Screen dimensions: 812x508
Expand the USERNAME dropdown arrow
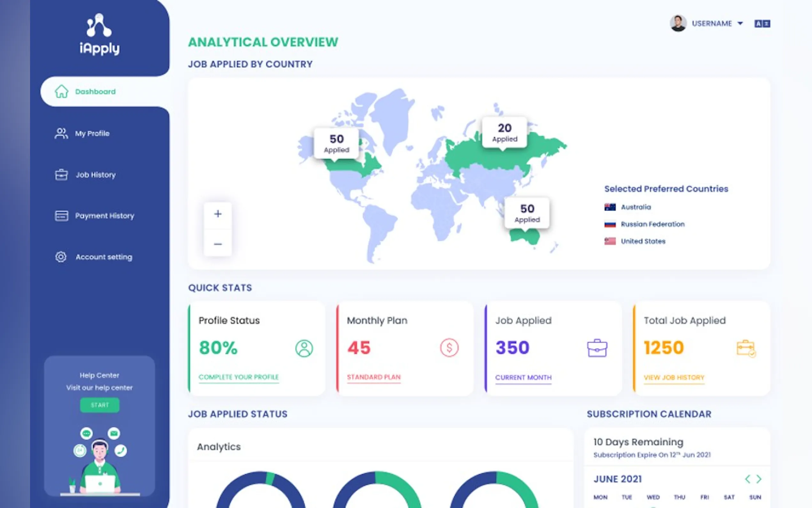coord(740,24)
